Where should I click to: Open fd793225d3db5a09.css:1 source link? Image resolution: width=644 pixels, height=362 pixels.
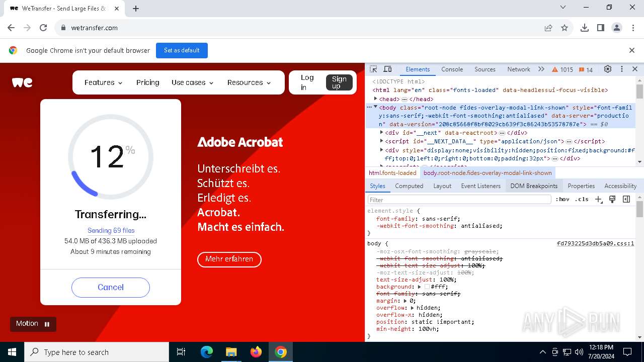pyautogui.click(x=595, y=243)
